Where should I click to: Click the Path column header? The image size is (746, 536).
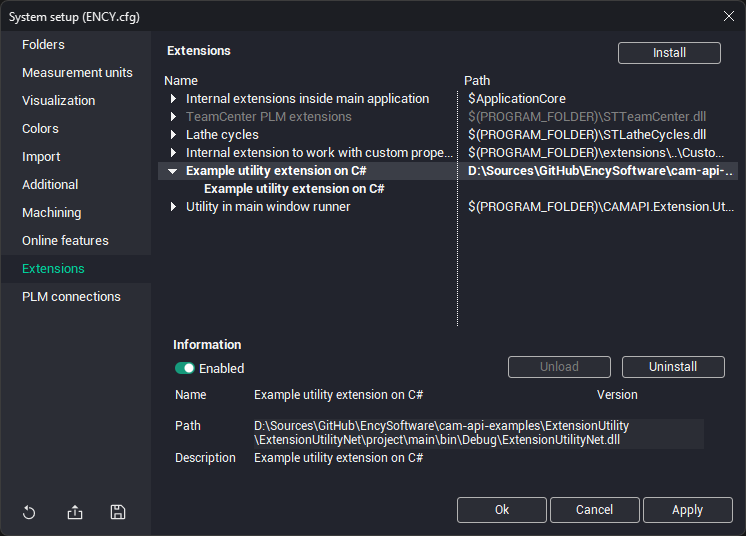tap(477, 80)
